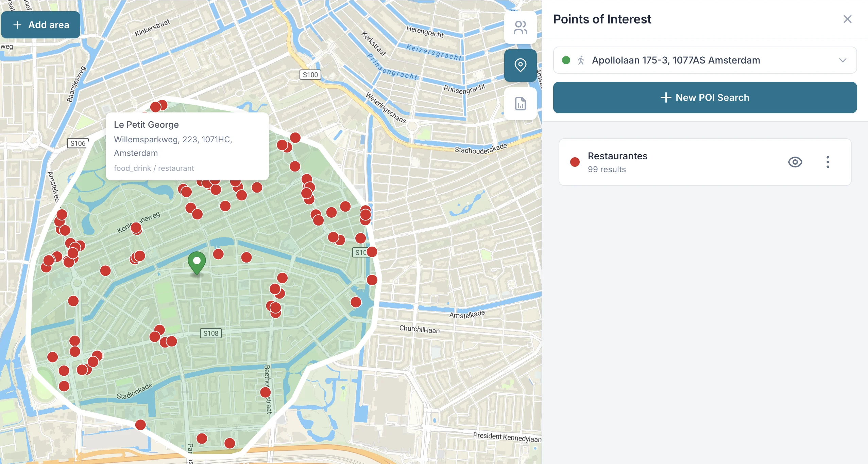This screenshot has height=464, width=868.
Task: Click the walking mode icon beside the address
Action: click(x=581, y=60)
